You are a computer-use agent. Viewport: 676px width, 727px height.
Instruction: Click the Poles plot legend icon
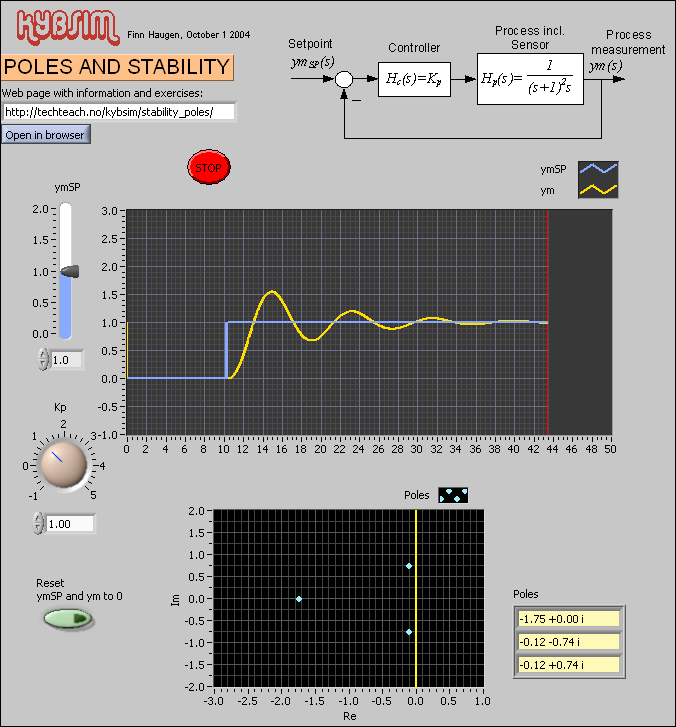coord(452,495)
